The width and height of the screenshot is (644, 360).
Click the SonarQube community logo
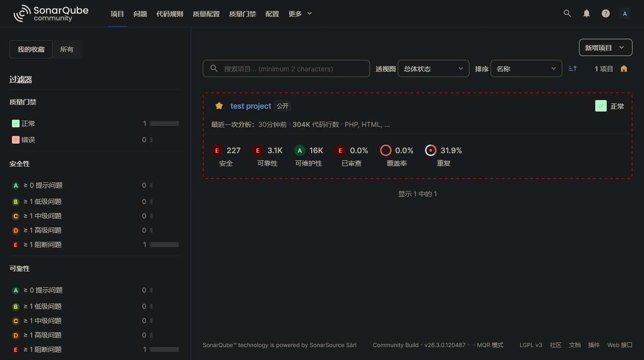(x=51, y=13)
